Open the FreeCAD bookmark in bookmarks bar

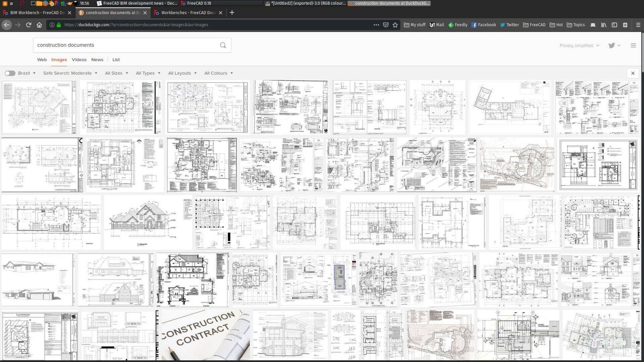tap(534, 25)
